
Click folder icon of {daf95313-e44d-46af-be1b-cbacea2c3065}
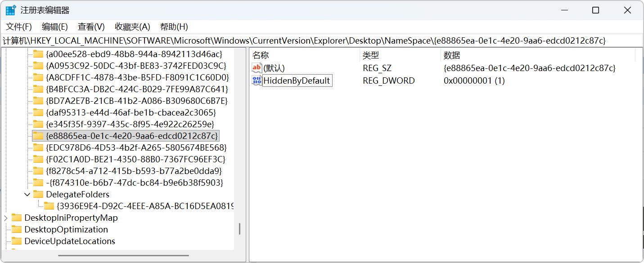pos(38,112)
